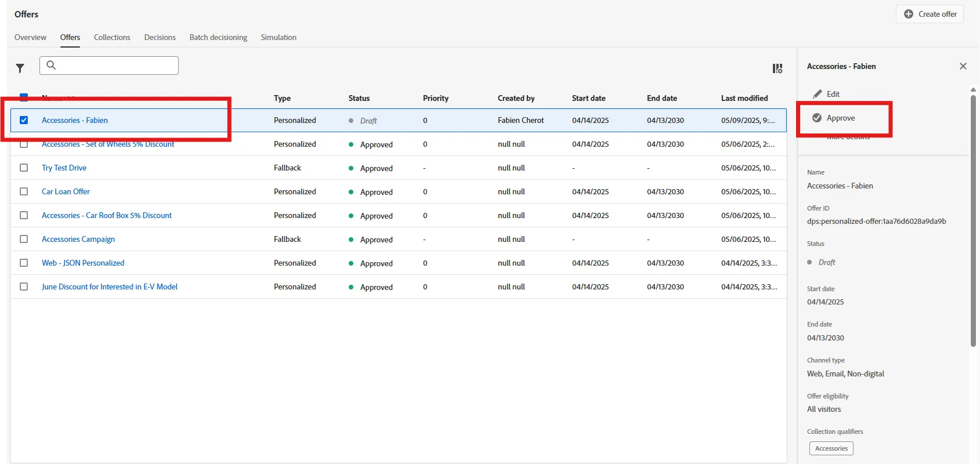This screenshot has height=464, width=980.
Task: Check the Car Loan Offer checkbox
Action: [24, 191]
